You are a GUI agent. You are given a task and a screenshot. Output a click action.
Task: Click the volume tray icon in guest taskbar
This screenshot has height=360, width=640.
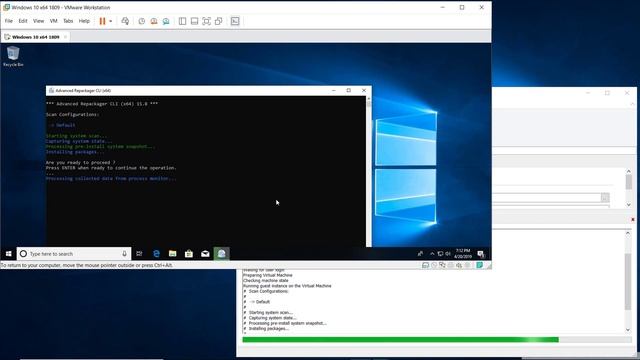[448, 253]
